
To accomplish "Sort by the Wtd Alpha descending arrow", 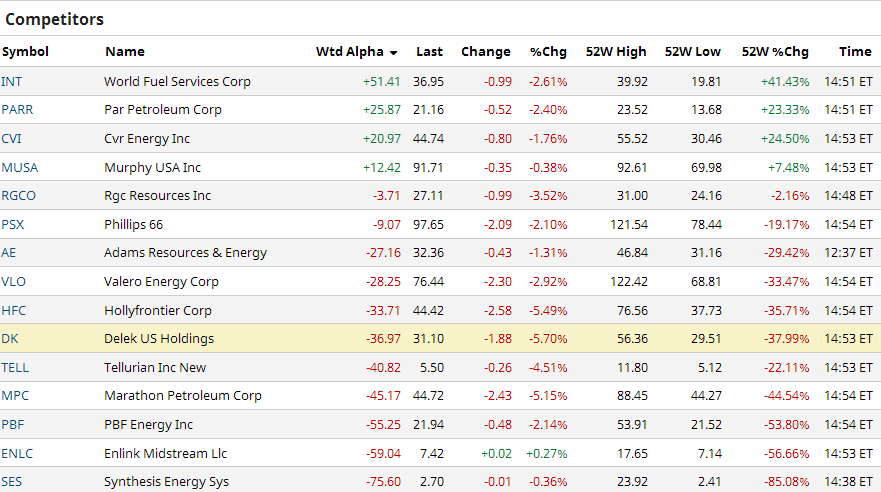I will 393,53.
